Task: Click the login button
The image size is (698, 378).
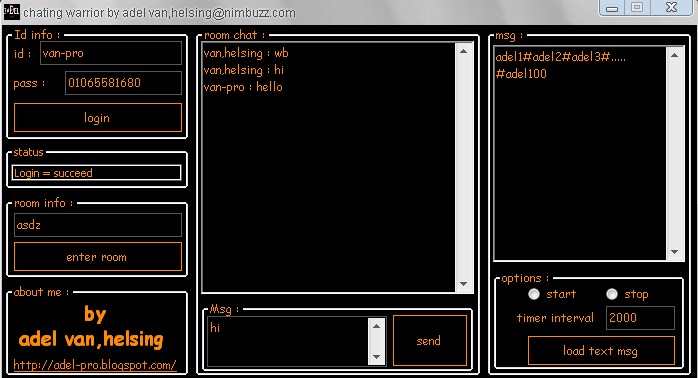Action: pos(98,118)
